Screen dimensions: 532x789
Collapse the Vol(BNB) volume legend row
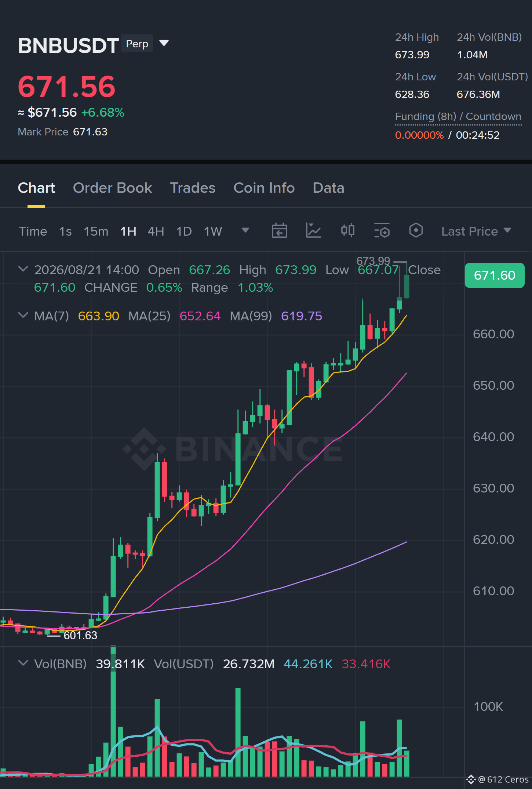[23, 663]
